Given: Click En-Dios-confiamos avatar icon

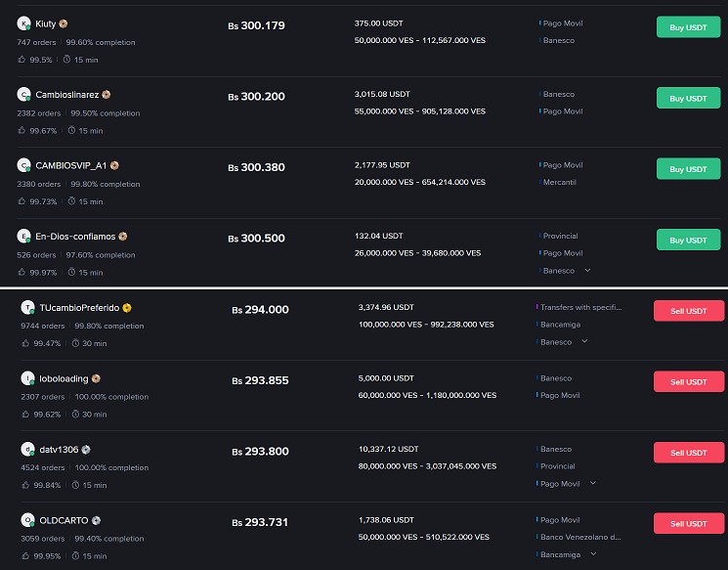Looking at the screenshot, I should (x=24, y=236).
